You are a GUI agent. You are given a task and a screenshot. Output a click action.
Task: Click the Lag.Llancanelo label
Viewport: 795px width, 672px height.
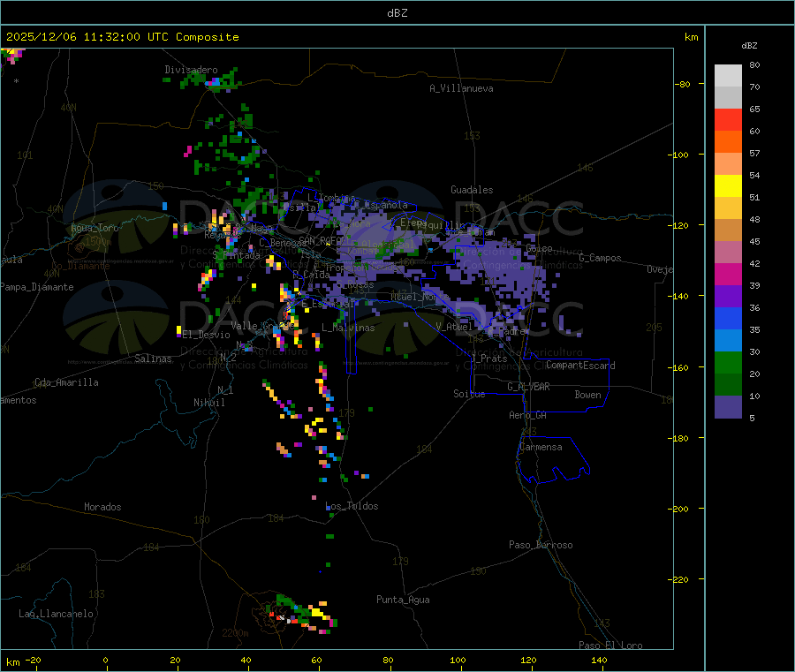tap(56, 614)
